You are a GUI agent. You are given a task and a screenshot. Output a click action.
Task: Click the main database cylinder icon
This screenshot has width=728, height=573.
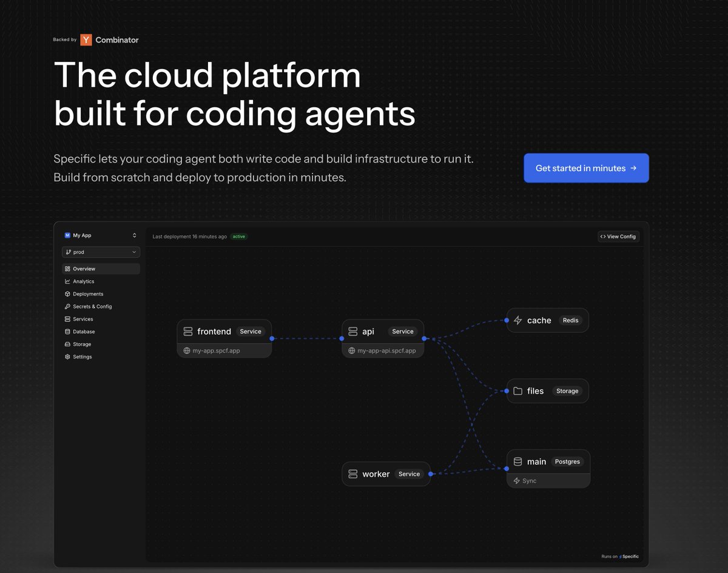coord(517,461)
